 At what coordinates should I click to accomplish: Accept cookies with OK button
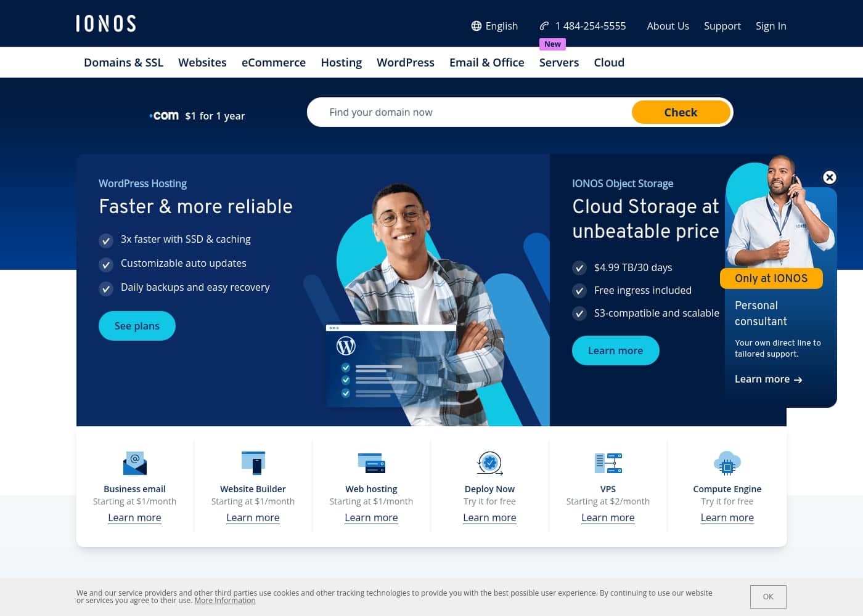click(x=768, y=597)
